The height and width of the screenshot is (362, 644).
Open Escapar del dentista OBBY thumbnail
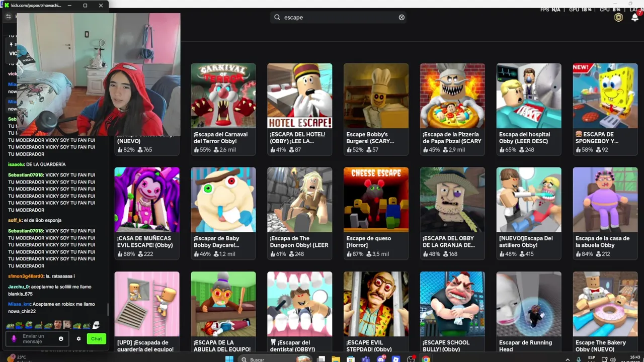coord(300,304)
